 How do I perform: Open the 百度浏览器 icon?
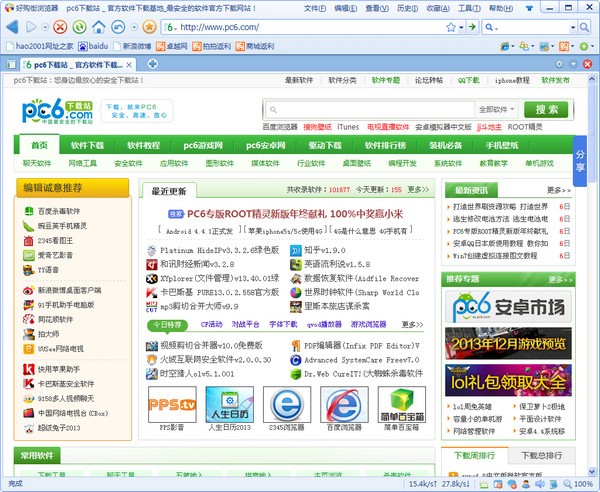[x=344, y=404]
